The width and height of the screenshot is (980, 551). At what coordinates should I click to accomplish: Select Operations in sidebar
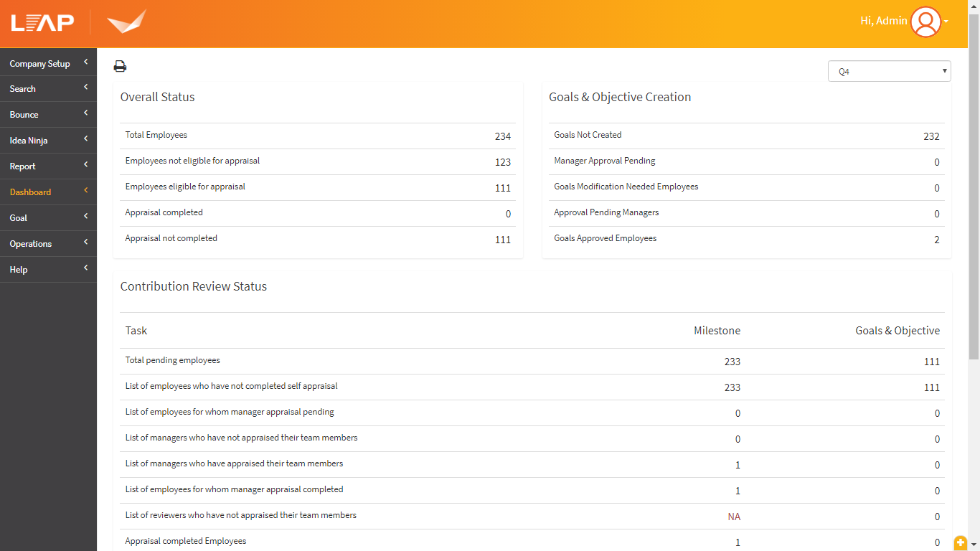(31, 244)
